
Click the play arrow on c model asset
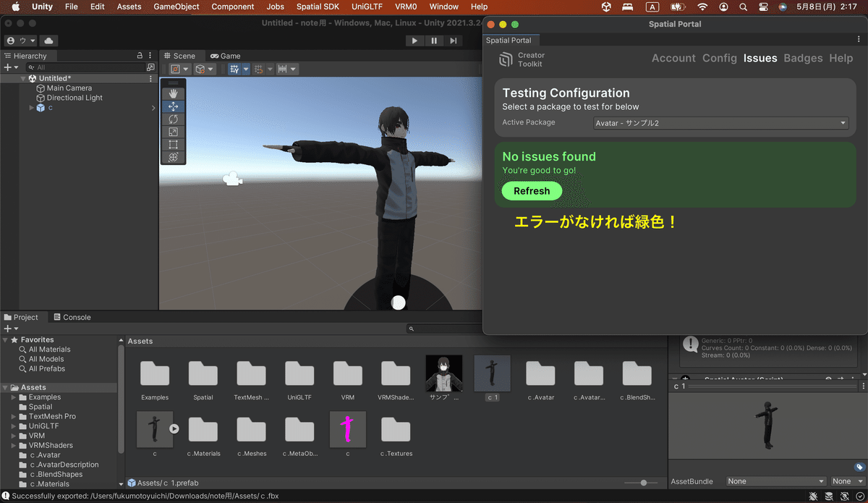click(x=174, y=428)
